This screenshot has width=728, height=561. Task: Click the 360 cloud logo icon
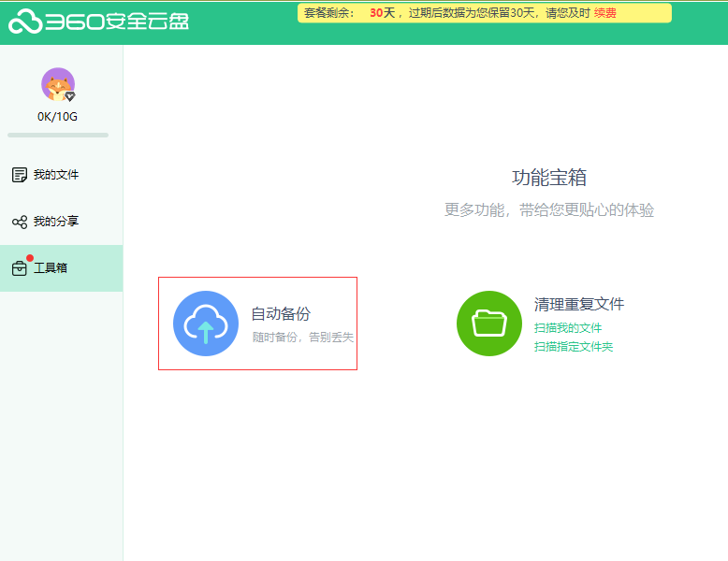[x=26, y=22]
